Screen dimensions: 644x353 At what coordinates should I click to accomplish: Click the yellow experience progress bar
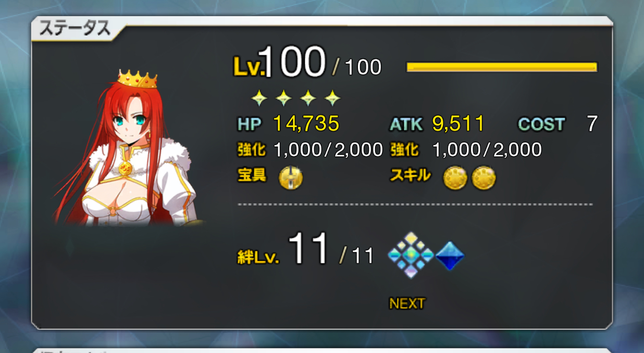point(502,67)
